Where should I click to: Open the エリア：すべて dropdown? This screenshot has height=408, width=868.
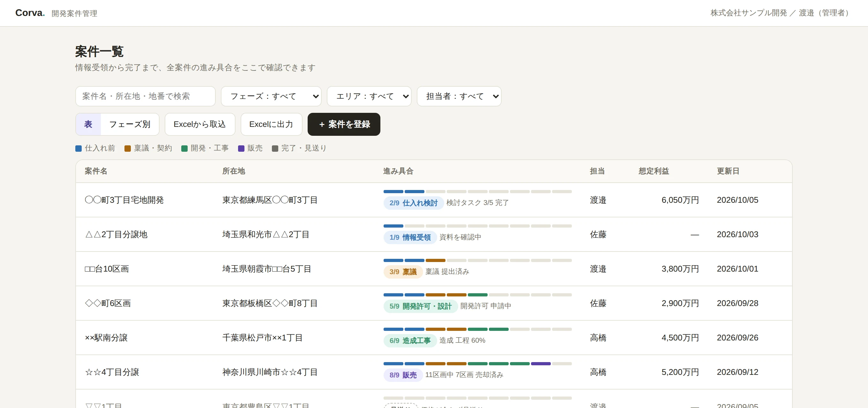pyautogui.click(x=369, y=96)
